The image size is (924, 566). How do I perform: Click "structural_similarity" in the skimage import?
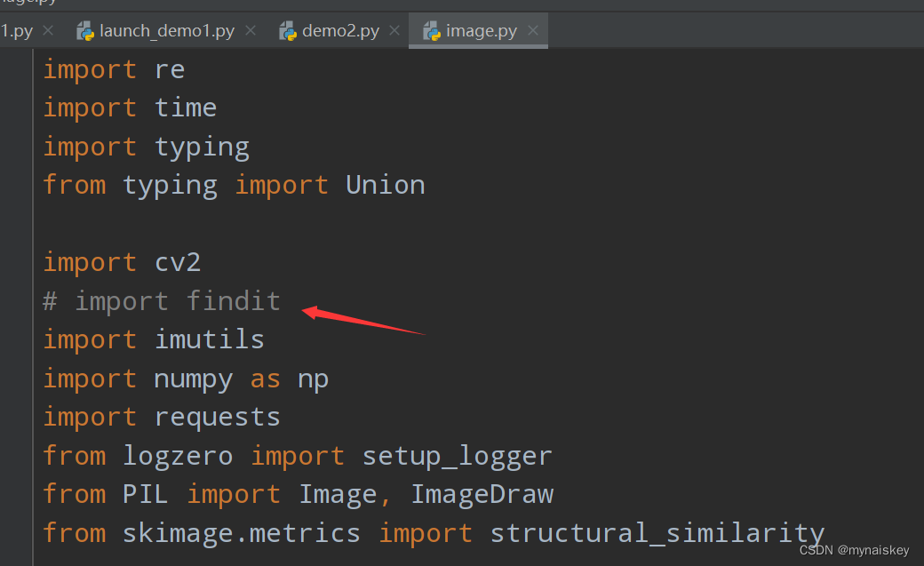[x=657, y=533]
